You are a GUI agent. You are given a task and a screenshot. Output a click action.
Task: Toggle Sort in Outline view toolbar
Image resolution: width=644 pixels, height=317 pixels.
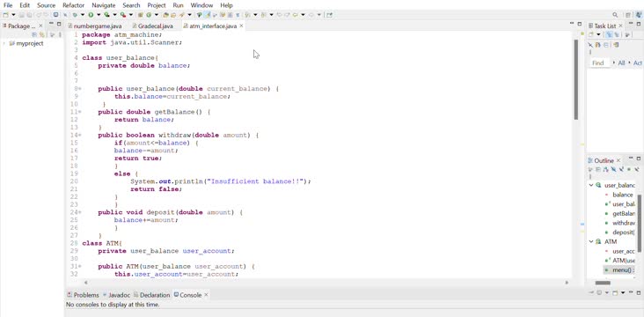606,169
